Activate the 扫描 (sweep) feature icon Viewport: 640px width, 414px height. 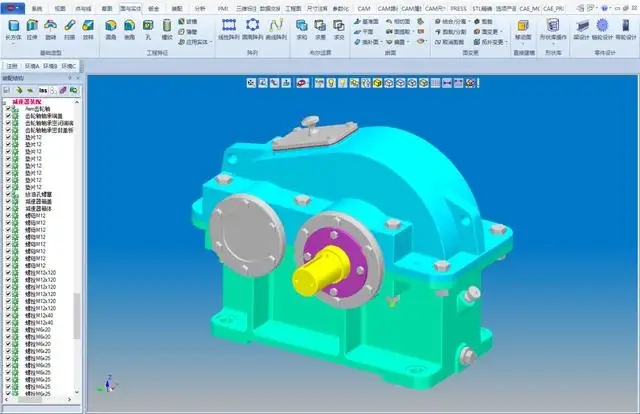point(70,29)
